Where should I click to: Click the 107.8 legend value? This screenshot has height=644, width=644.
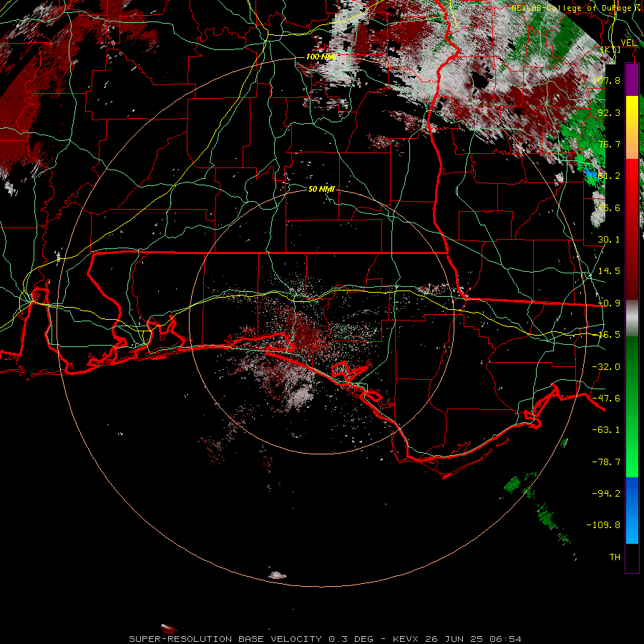pyautogui.click(x=606, y=80)
